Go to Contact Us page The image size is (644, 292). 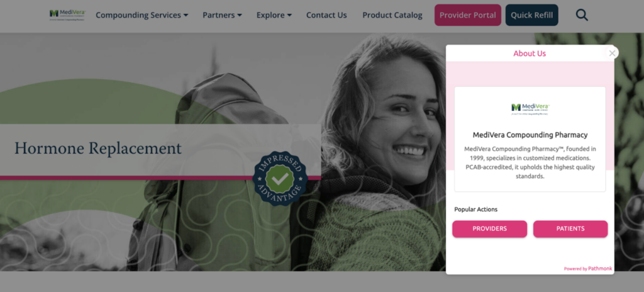(x=326, y=15)
